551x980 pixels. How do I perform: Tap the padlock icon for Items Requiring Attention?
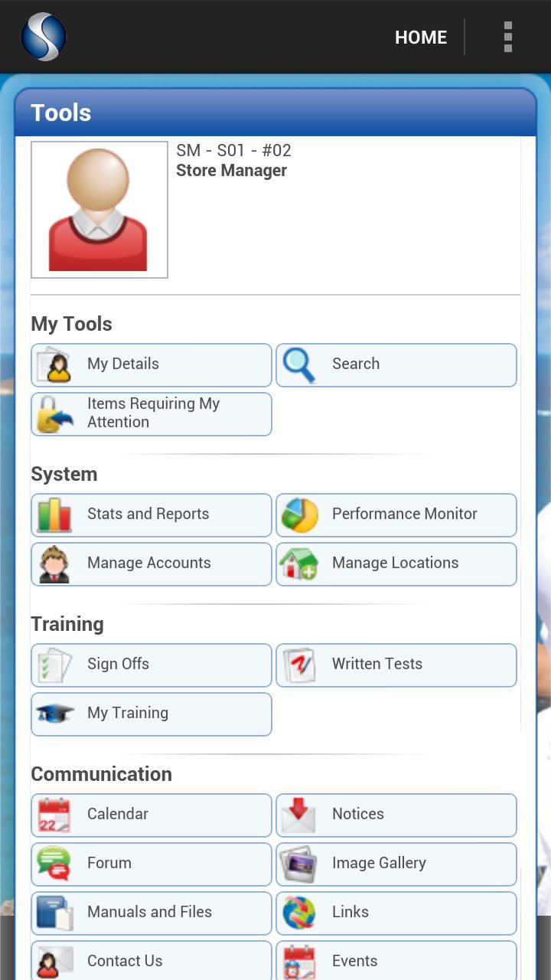[55, 414]
